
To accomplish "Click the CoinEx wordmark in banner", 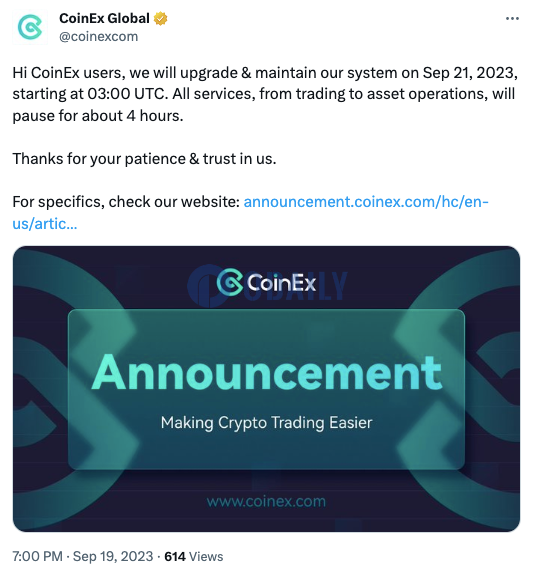I will coord(281,283).
